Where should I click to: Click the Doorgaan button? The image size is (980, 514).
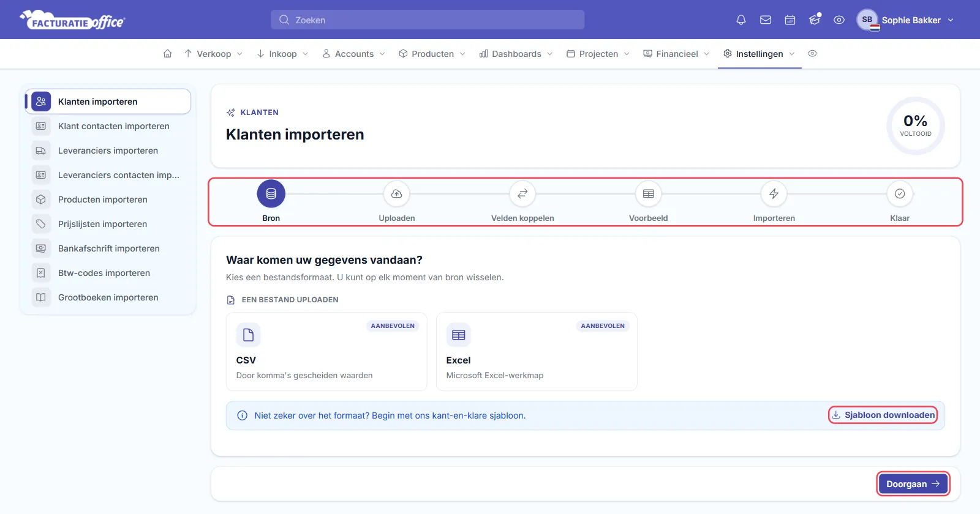click(913, 483)
